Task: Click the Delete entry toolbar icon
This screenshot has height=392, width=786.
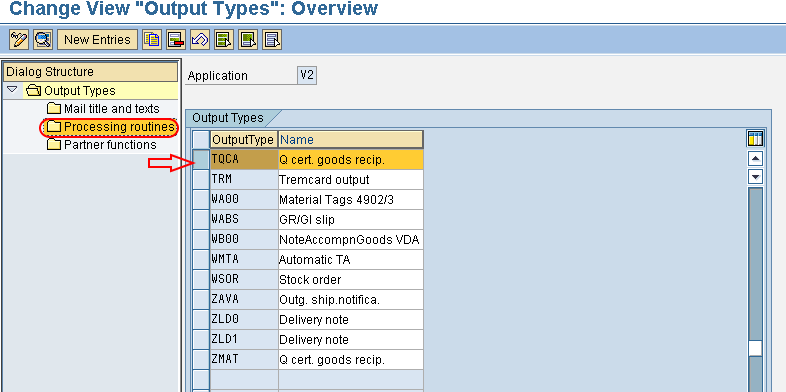Action: pos(176,40)
